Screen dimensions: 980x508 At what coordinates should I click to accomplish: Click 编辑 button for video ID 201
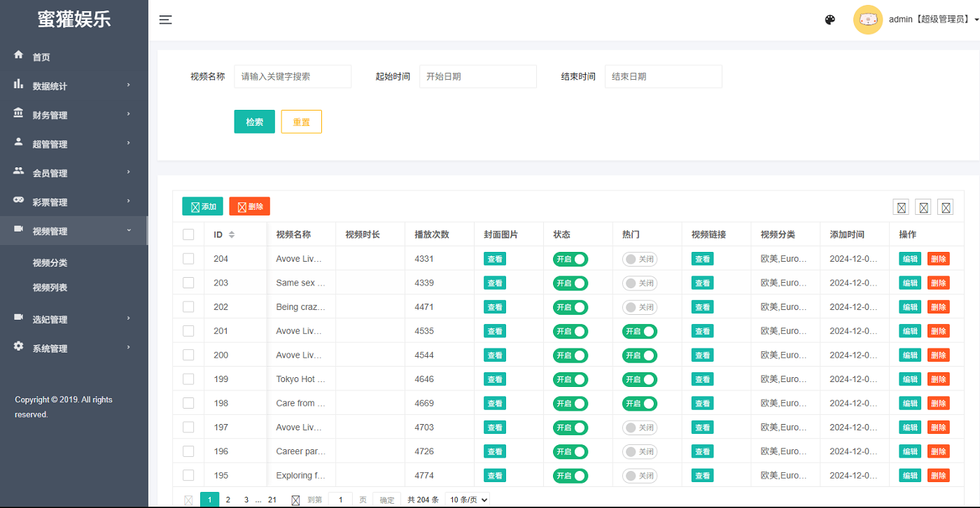pyautogui.click(x=909, y=331)
